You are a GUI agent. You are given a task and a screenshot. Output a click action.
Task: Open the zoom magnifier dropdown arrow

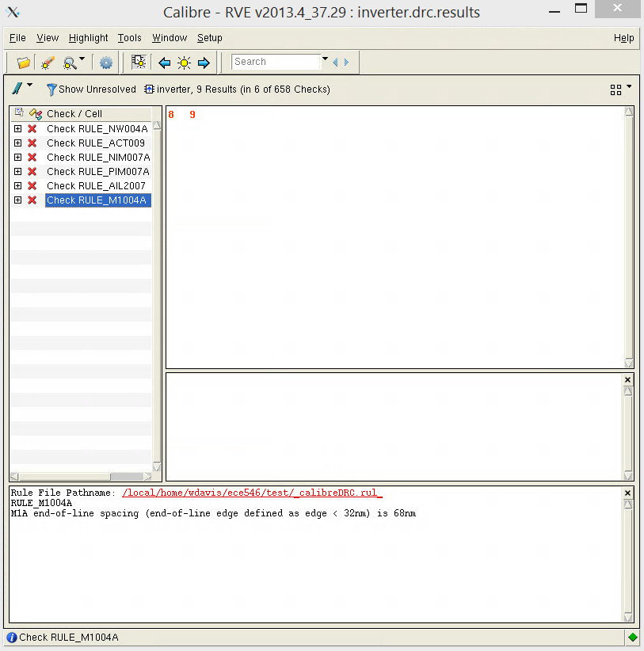(82, 60)
